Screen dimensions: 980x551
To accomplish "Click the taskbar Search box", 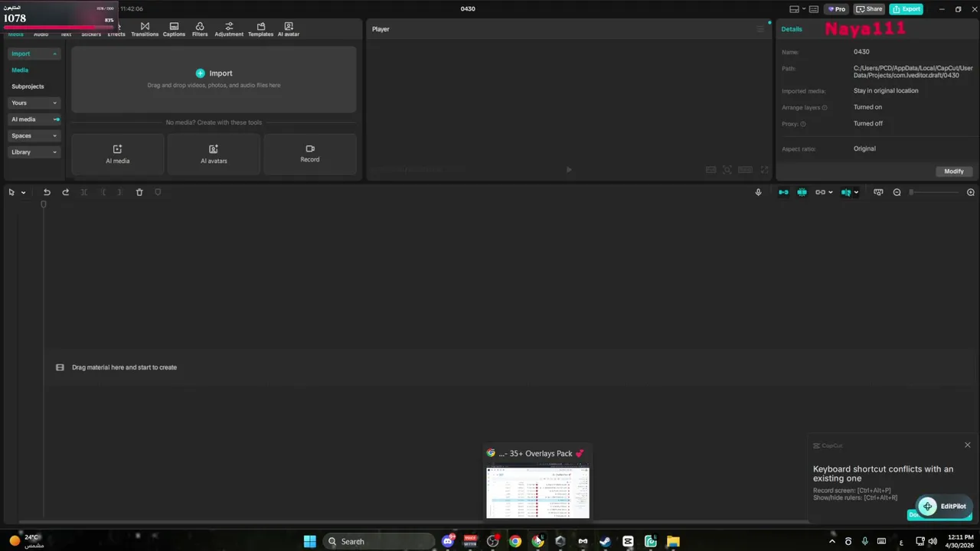I will point(378,541).
